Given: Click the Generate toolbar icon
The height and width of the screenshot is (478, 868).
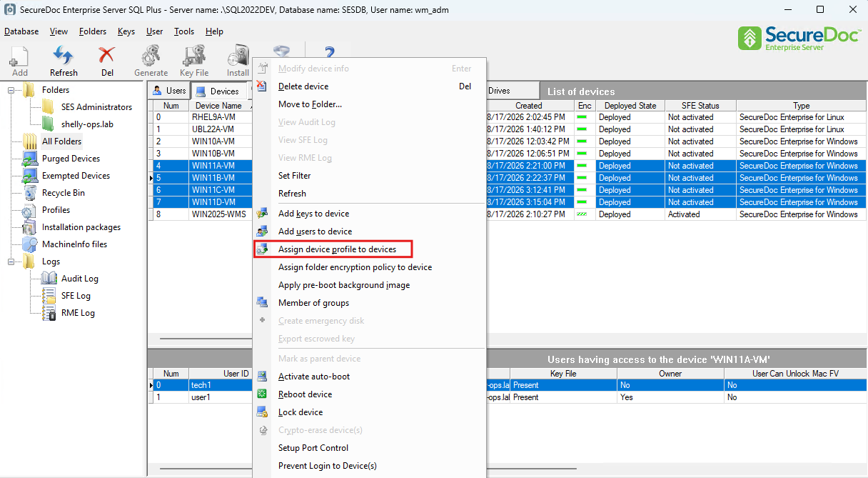Looking at the screenshot, I should click(x=151, y=57).
